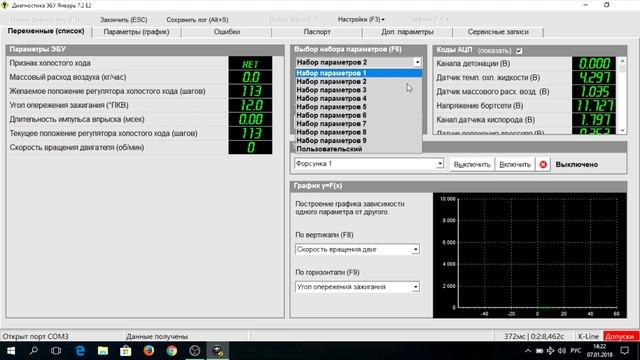Select Набор параметров 1 from list
640x360 pixels.
pyautogui.click(x=359, y=73)
